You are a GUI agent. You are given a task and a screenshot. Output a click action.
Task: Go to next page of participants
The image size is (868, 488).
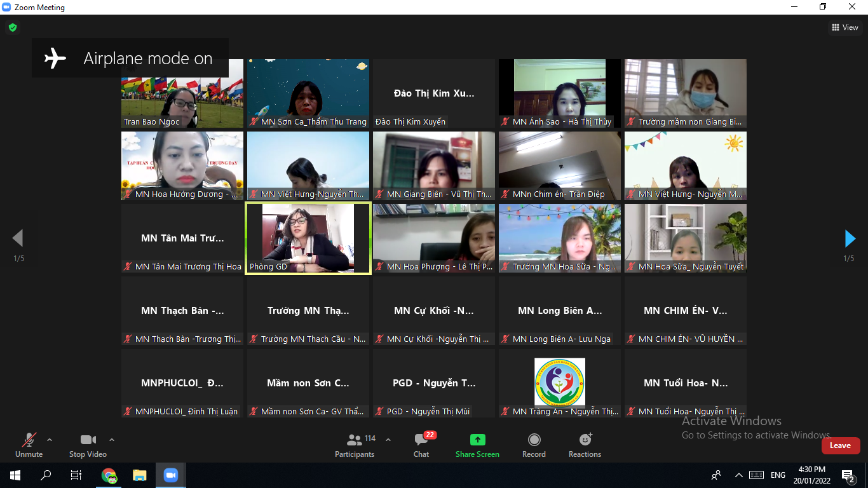[x=850, y=239]
